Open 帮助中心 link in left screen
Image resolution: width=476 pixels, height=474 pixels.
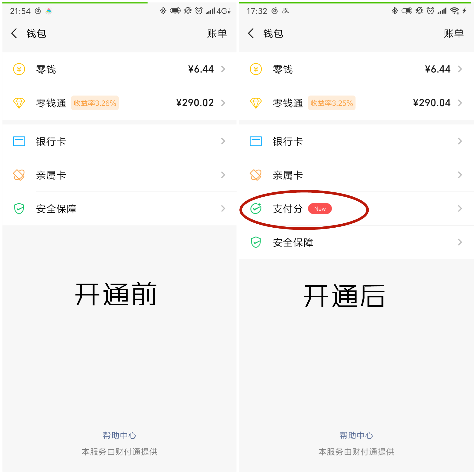click(120, 436)
